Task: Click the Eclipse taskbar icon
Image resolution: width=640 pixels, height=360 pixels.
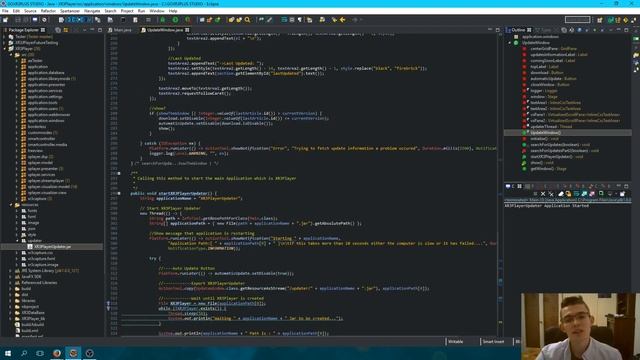Action: pyautogui.click(x=73, y=353)
